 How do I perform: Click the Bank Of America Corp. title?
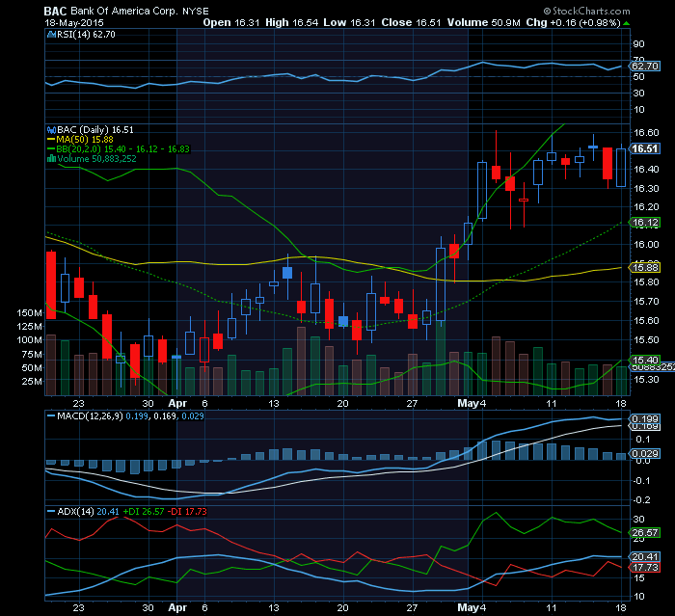tap(124, 12)
